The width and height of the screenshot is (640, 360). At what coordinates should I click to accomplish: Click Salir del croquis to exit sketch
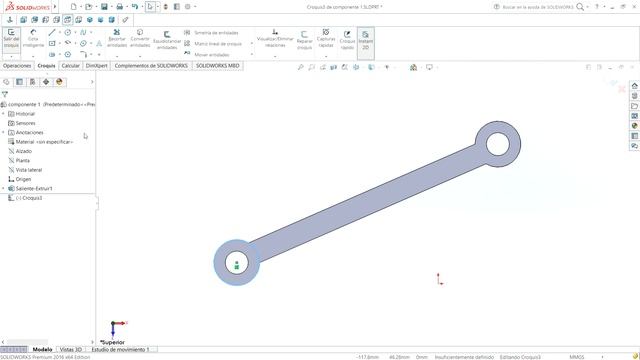pyautogui.click(x=11, y=39)
